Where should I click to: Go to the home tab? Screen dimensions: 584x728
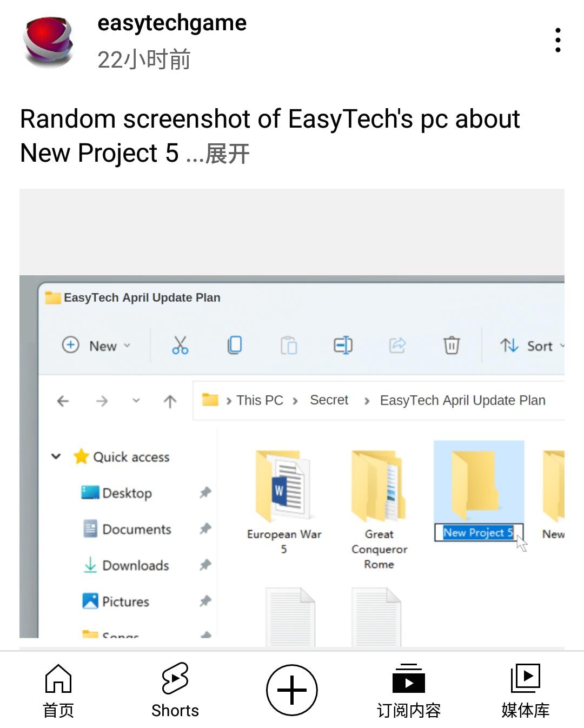tap(58, 690)
